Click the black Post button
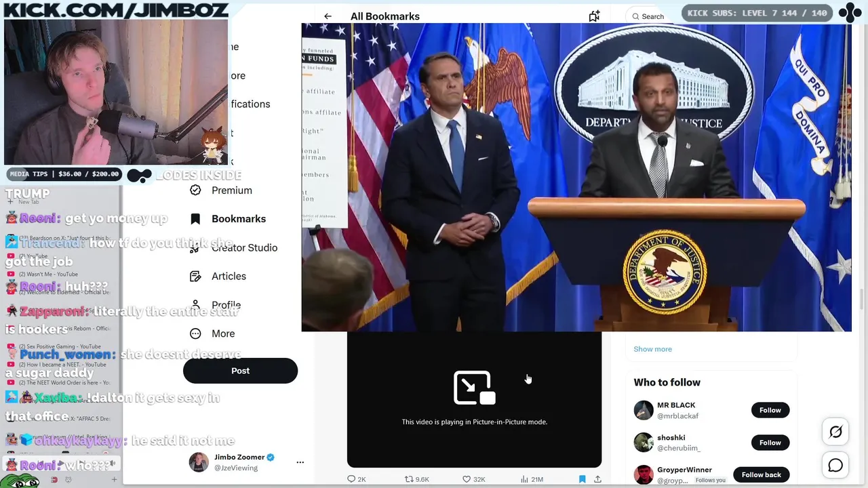868x488 pixels. [240, 371]
